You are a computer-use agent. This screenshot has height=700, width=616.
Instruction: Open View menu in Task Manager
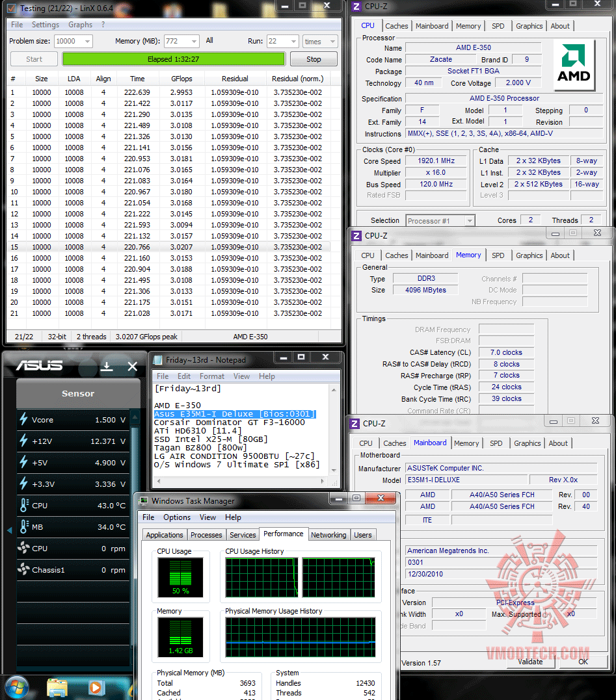pyautogui.click(x=208, y=517)
